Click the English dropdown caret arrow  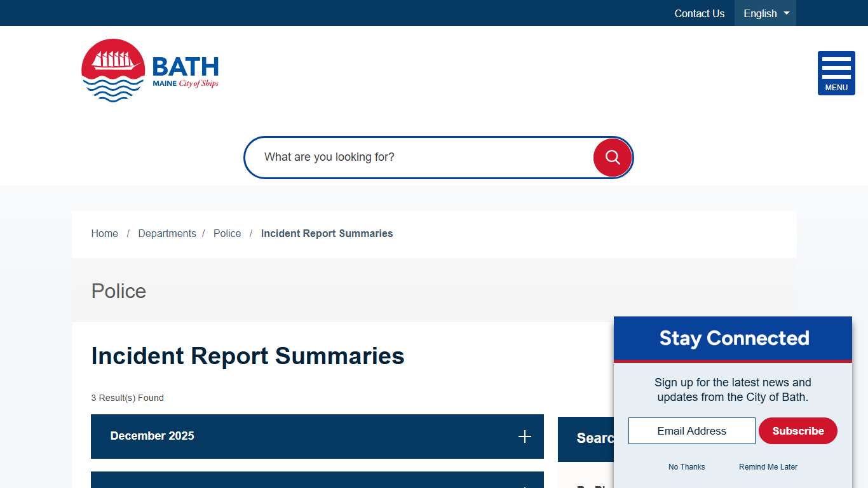(x=786, y=13)
